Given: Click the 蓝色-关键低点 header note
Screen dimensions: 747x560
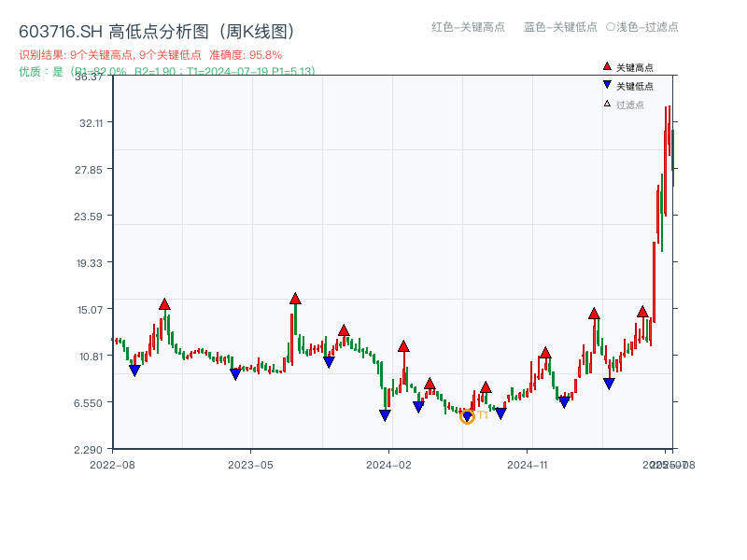Looking at the screenshot, I should point(560,27).
